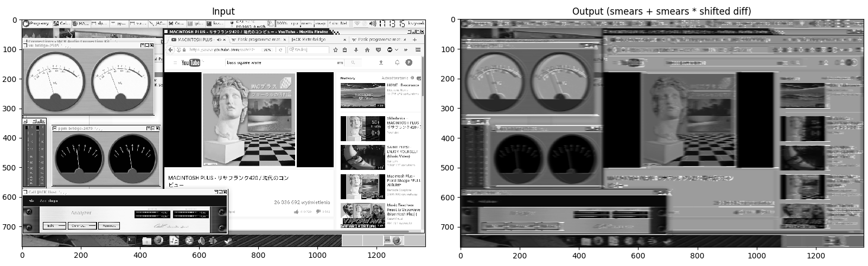Screen dimensions: 868x266
Task: Open Programy applications menu
Action: tap(36, 23)
